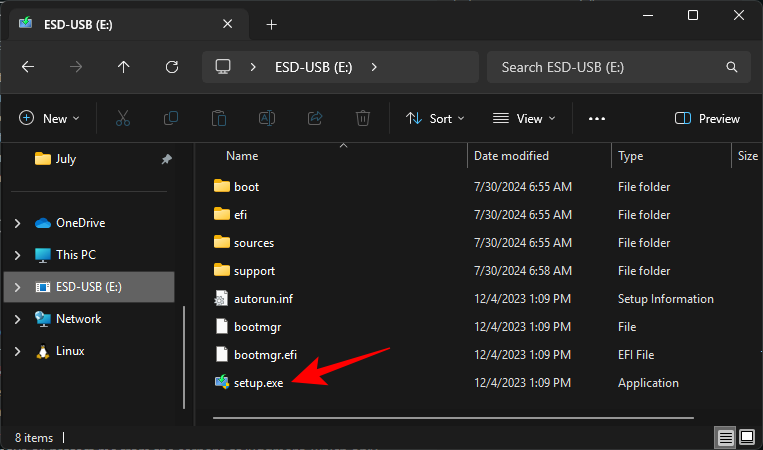Image resolution: width=763 pixels, height=450 pixels.
Task: Open the View dropdown menu
Action: [x=523, y=118]
